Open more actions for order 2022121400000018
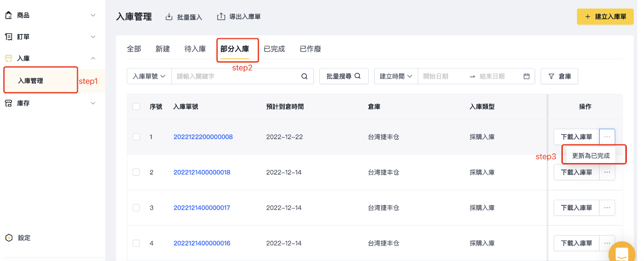The image size is (644, 261). click(607, 172)
